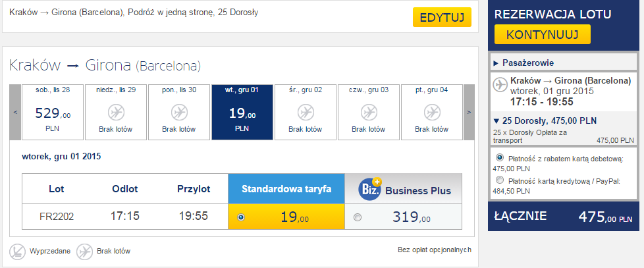Choose credit card / PayPal payment option
644x268 pixels.
click(499, 180)
